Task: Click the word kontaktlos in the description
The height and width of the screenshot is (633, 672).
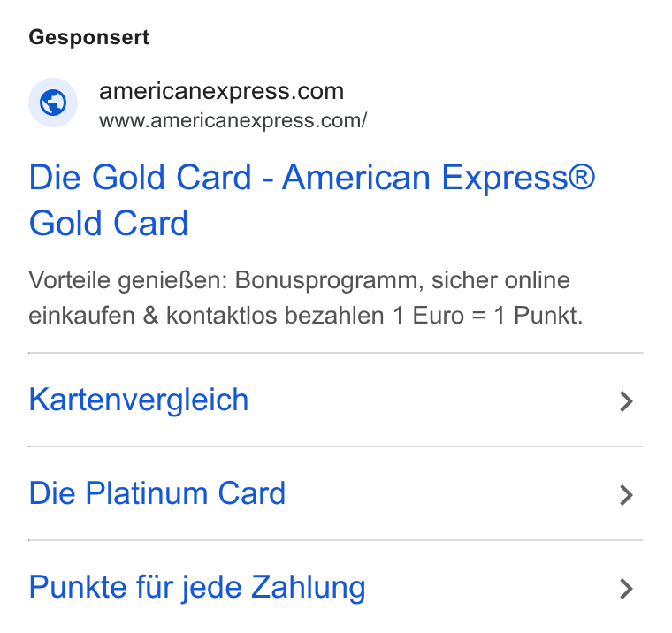Action: (223, 316)
